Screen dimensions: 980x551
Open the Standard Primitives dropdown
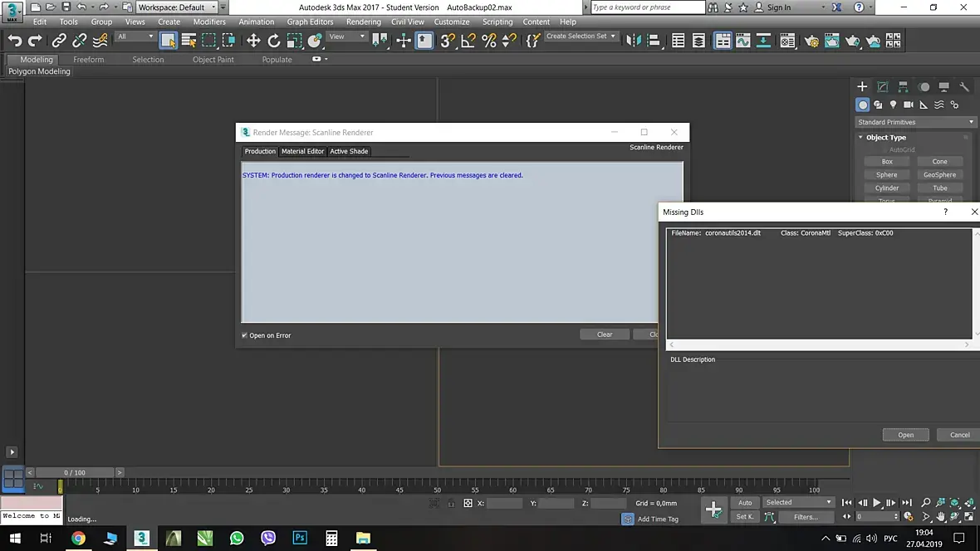coord(915,122)
